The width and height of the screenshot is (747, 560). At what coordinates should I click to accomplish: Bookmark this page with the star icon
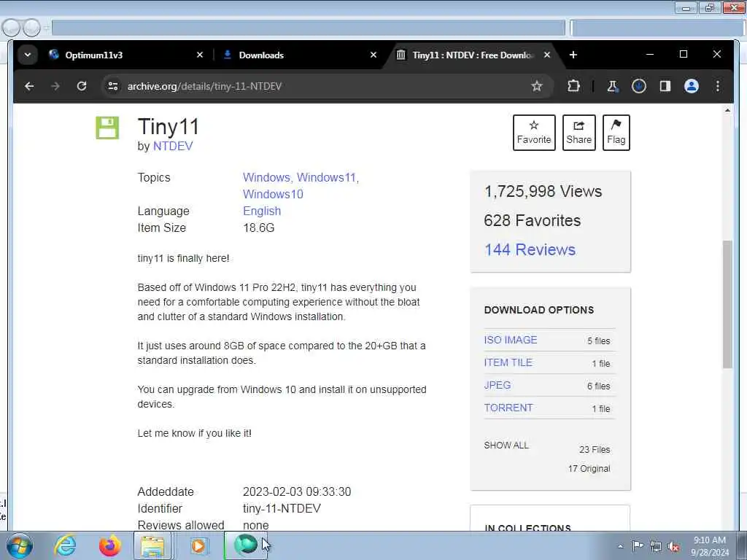click(x=537, y=86)
